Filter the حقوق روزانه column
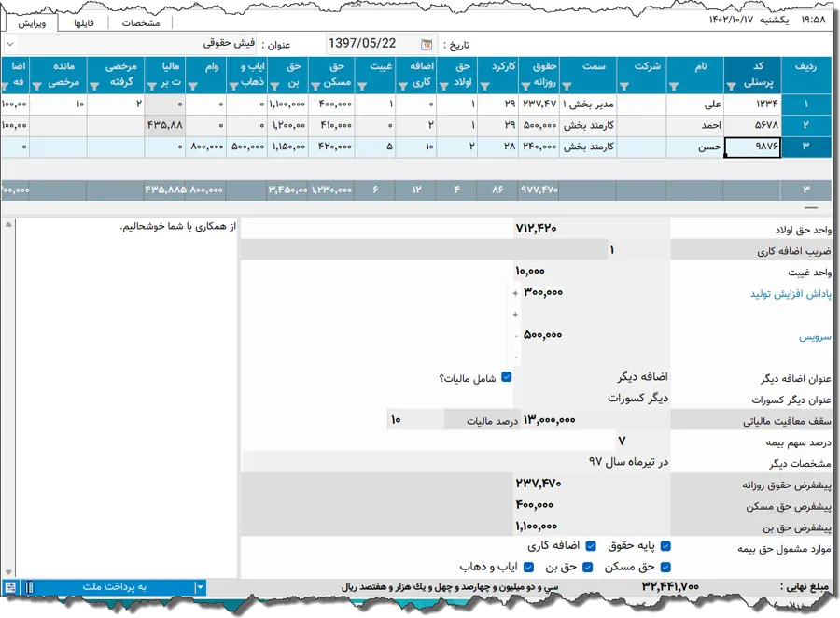840x618 pixels. point(525,86)
